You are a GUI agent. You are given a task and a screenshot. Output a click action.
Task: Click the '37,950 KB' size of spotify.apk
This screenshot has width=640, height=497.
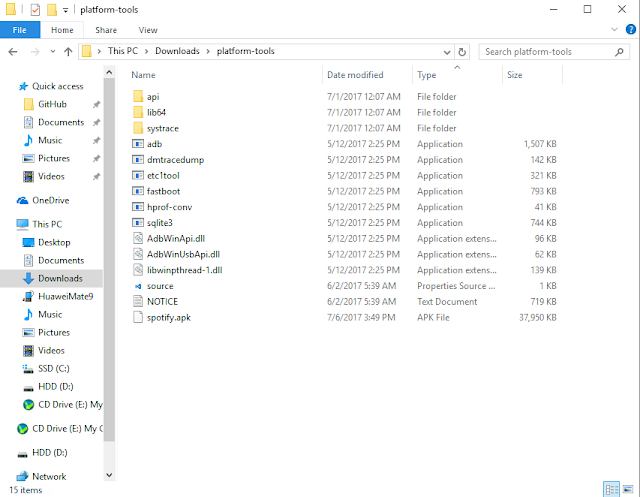538,317
